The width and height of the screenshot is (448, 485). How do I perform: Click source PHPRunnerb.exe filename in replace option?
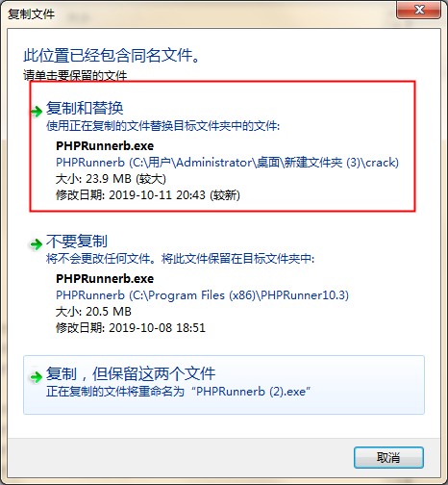point(105,146)
